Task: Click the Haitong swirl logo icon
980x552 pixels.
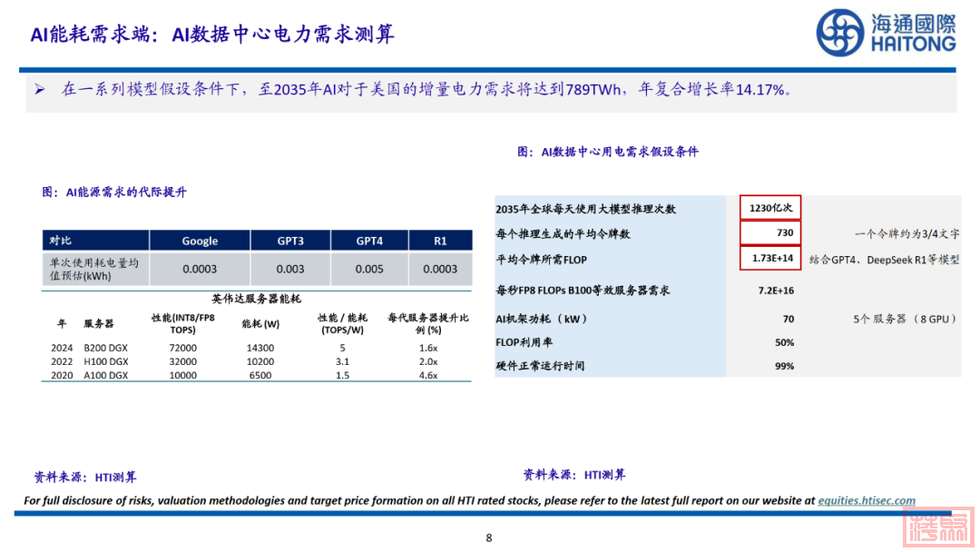Action: 839,34
